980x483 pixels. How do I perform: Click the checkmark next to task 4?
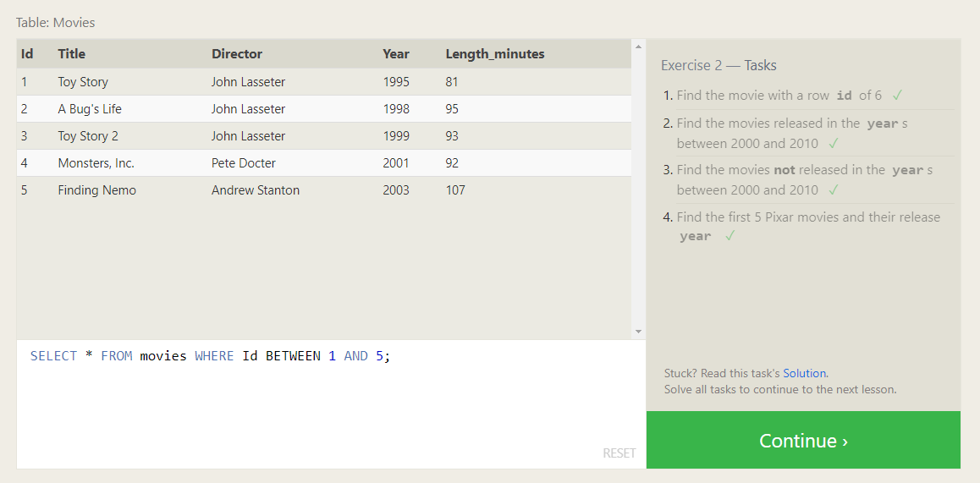(x=729, y=236)
